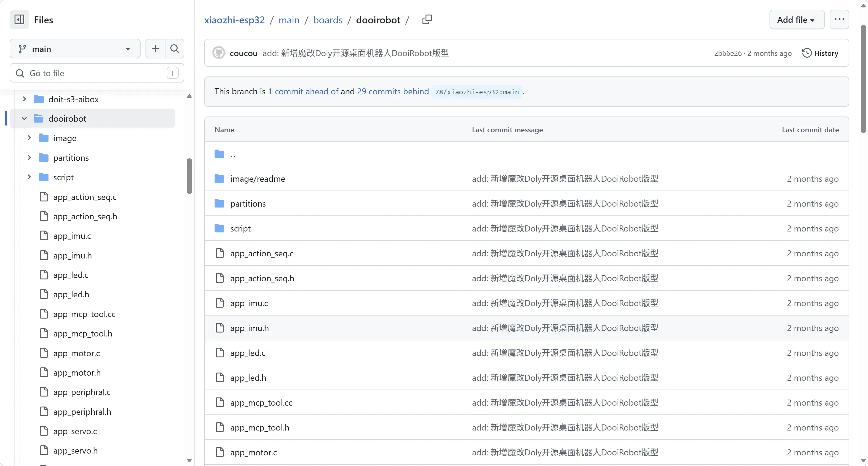Open commit History via clock icon
This screenshot has width=868, height=466.
820,53
